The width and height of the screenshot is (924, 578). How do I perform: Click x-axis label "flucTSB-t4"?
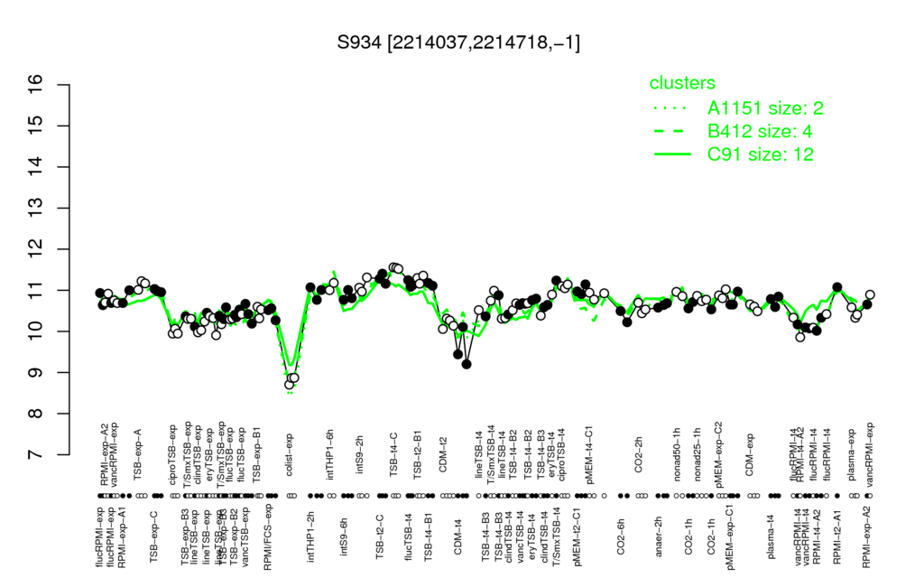pyautogui.click(x=410, y=536)
